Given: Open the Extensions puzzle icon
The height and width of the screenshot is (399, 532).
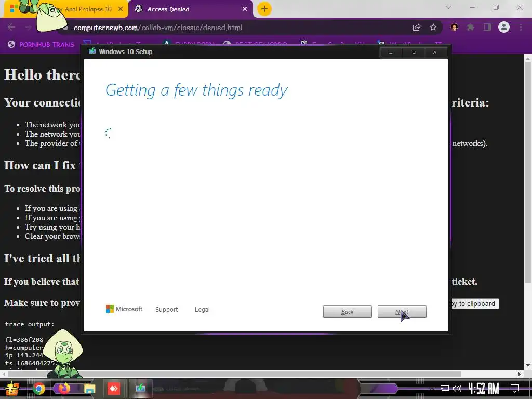Looking at the screenshot, I should tap(470, 27).
